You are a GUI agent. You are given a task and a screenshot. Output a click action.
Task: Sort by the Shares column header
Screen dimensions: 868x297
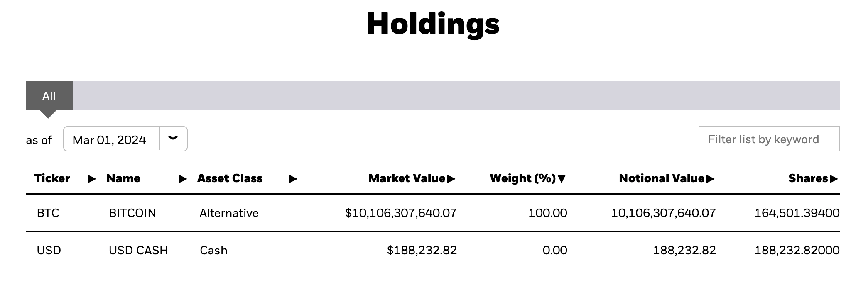coord(808,178)
